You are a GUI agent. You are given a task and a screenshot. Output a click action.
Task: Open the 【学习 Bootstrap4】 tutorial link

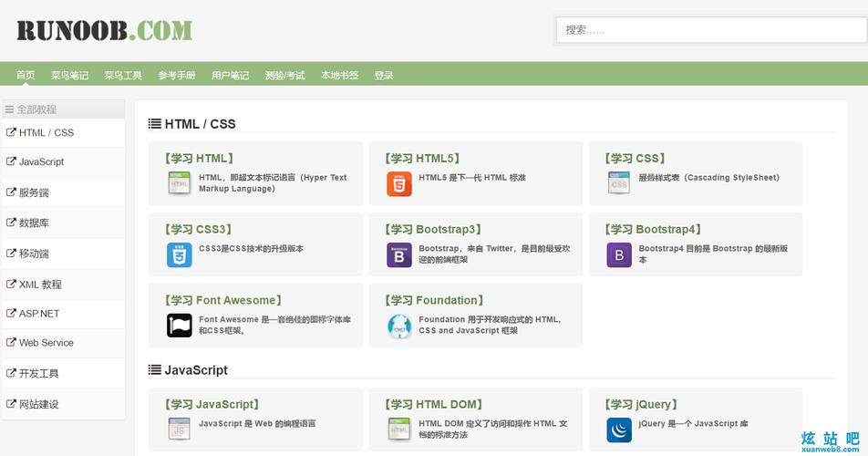click(653, 229)
